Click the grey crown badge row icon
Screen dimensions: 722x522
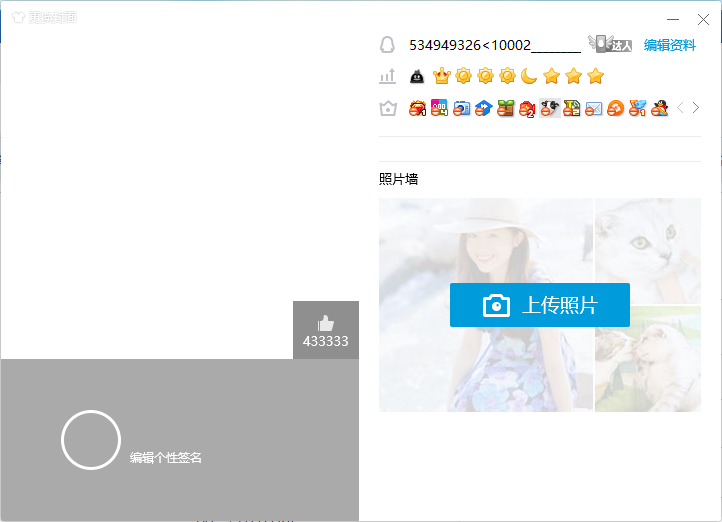point(388,109)
